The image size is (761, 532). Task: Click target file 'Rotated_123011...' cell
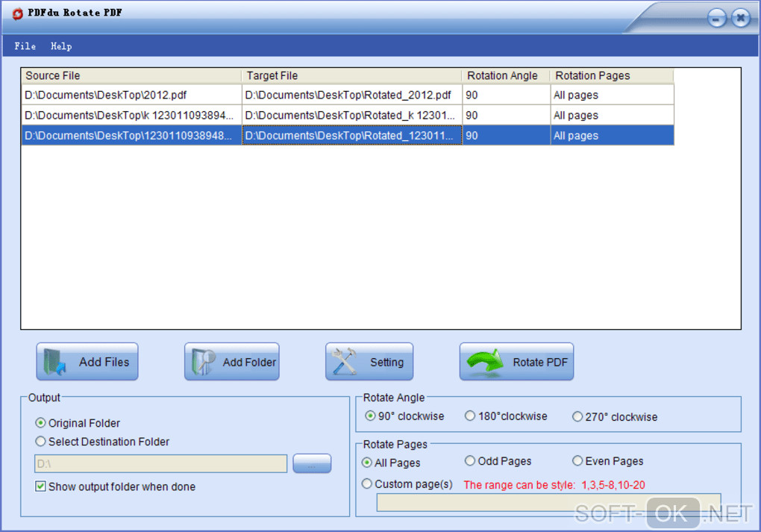[352, 136]
